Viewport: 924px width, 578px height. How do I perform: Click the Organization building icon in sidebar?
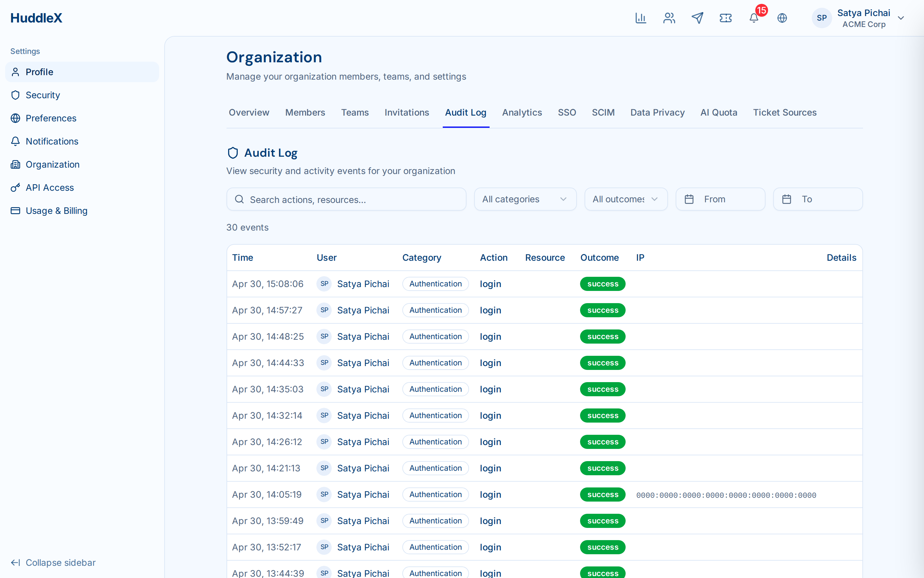15,164
